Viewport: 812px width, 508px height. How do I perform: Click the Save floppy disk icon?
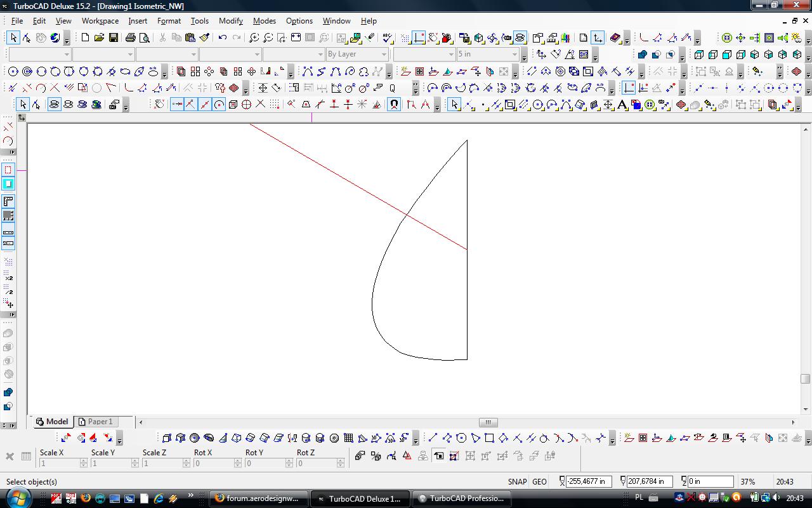click(113, 38)
